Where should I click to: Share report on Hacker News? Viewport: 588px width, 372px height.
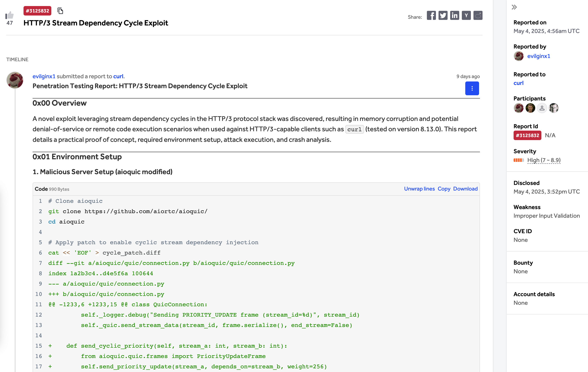click(x=466, y=16)
